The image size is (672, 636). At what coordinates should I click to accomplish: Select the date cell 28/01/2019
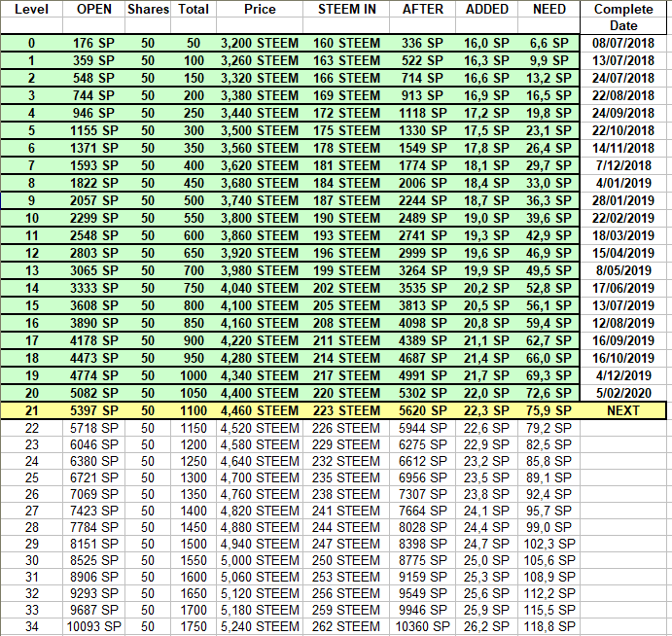coord(623,201)
